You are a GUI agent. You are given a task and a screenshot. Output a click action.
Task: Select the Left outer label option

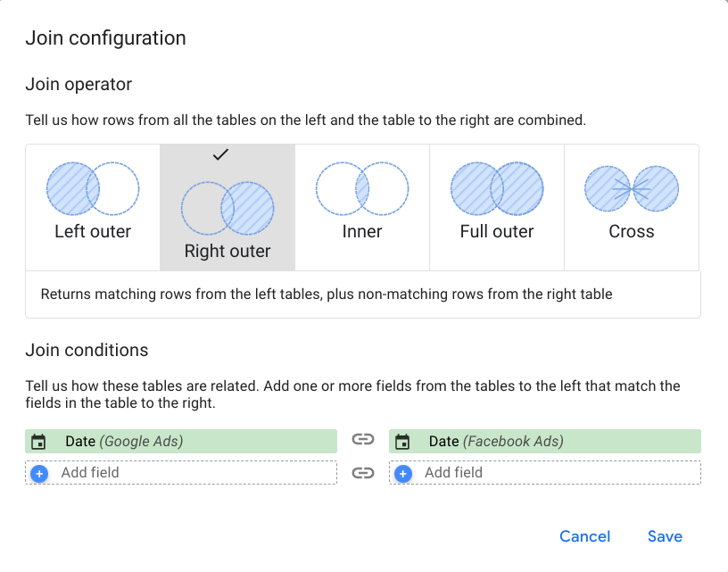pyautogui.click(x=93, y=231)
